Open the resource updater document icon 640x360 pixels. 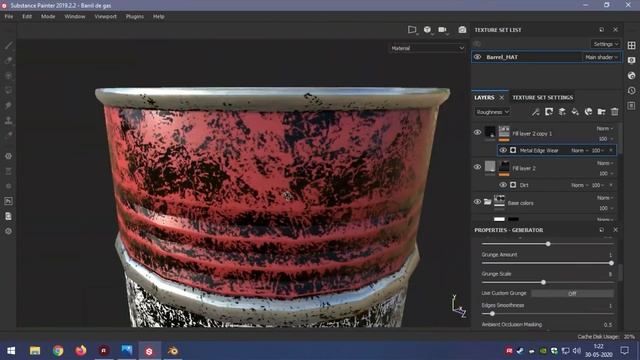(9, 216)
